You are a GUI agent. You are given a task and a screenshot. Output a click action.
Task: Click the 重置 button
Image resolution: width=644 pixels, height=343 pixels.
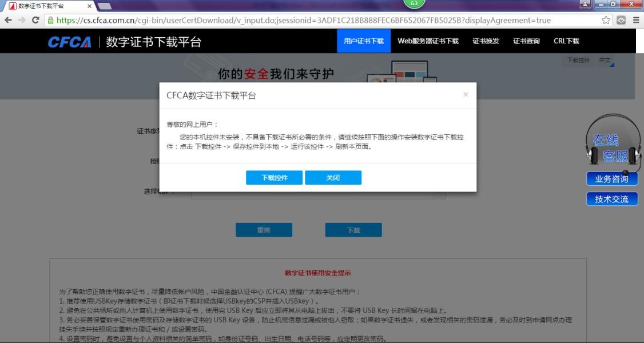(264, 230)
